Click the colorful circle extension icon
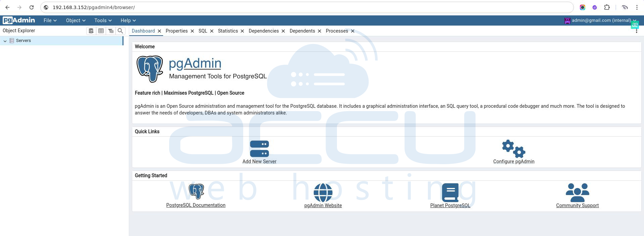 583,7
